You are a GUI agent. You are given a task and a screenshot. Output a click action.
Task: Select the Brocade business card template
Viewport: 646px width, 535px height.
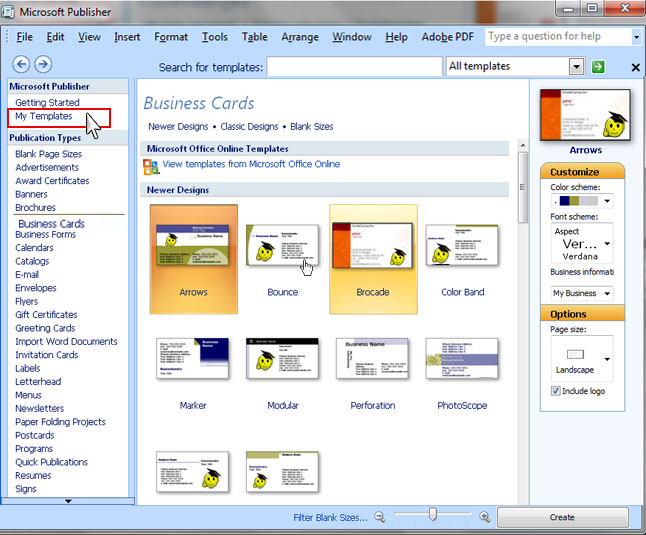click(x=373, y=259)
